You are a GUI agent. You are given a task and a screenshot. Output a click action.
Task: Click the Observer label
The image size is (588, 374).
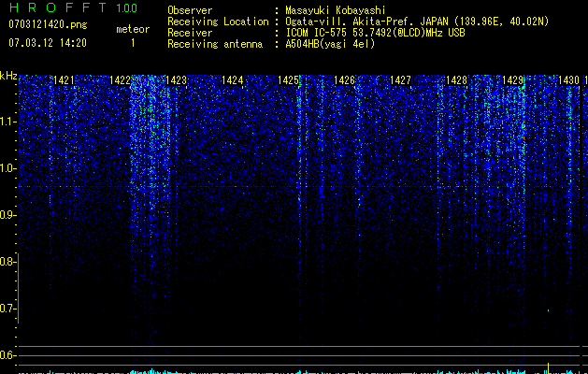(190, 10)
